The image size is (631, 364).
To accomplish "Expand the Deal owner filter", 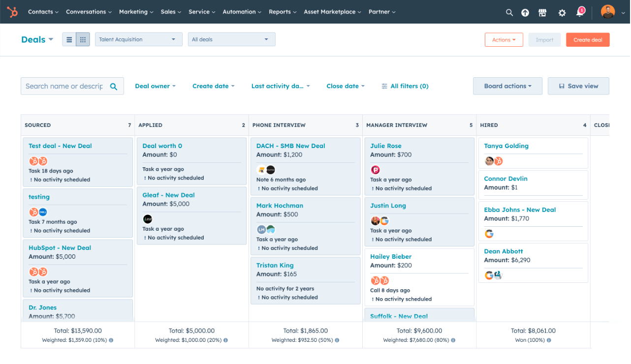I will (155, 86).
